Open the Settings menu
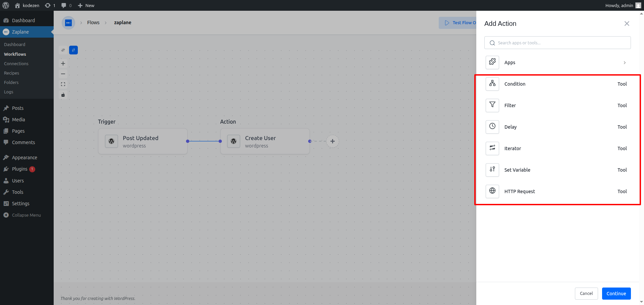644x305 pixels. pyautogui.click(x=27, y=204)
